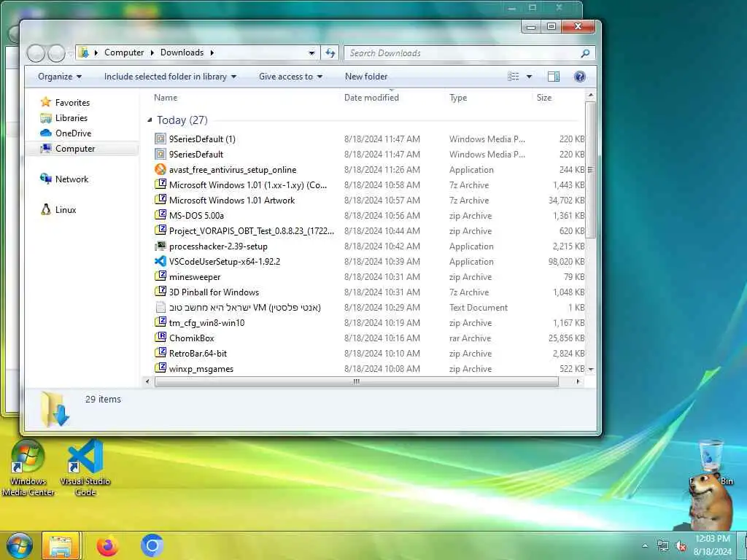747x560 pixels.
Task: Click the change view icon
Action: [x=513, y=77]
